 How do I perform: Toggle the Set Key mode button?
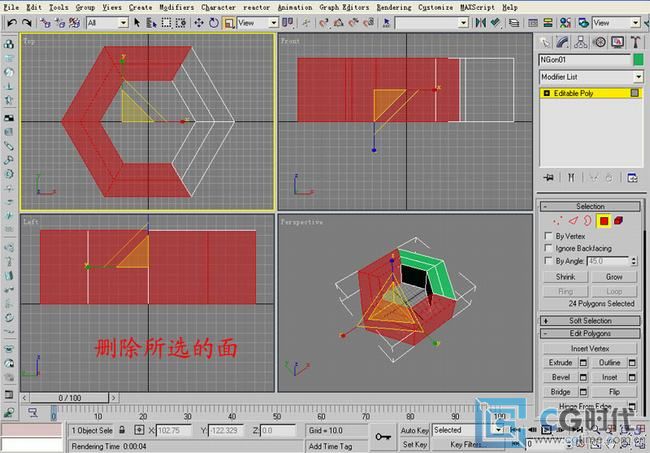(x=415, y=444)
